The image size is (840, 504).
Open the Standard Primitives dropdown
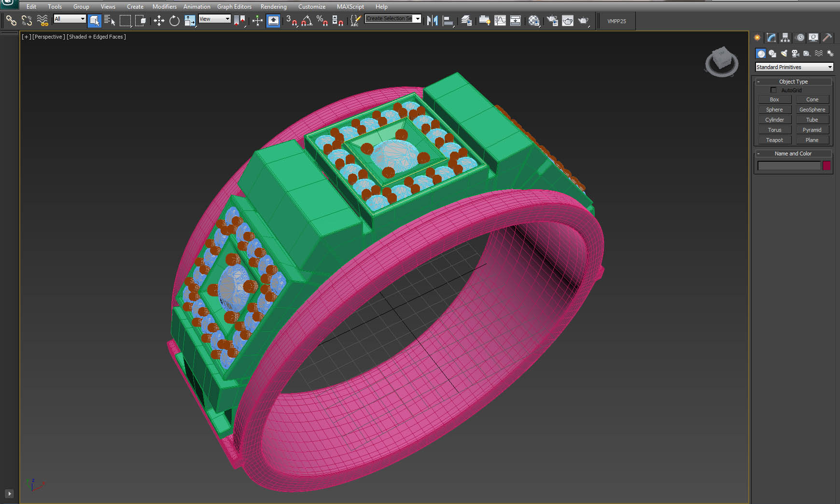(794, 67)
